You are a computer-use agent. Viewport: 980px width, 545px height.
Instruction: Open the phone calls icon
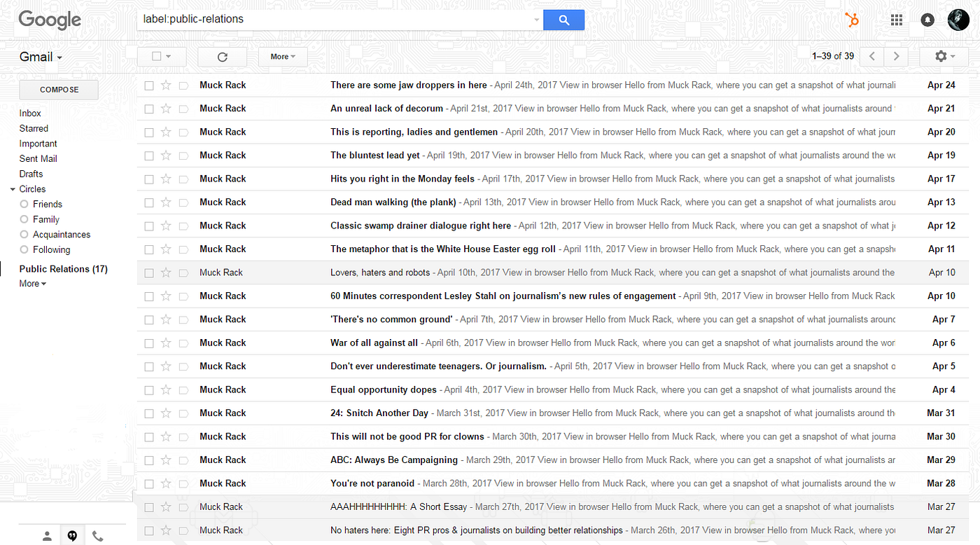(98, 536)
